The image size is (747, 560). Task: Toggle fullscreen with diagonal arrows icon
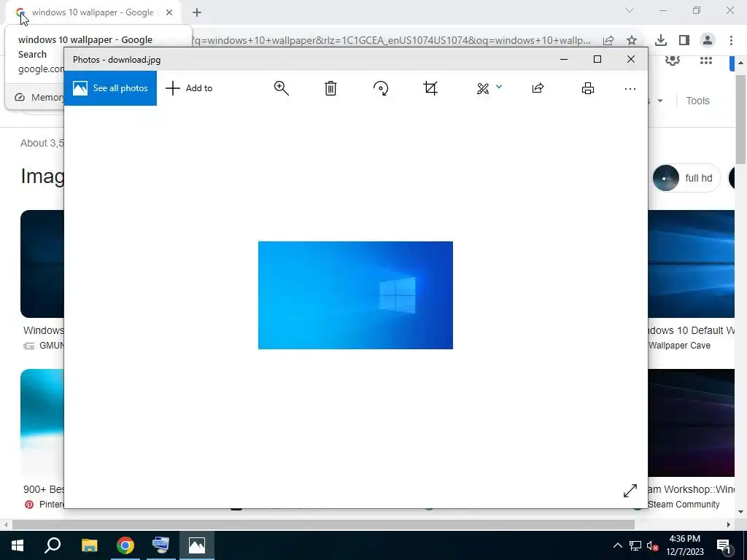pos(630,491)
